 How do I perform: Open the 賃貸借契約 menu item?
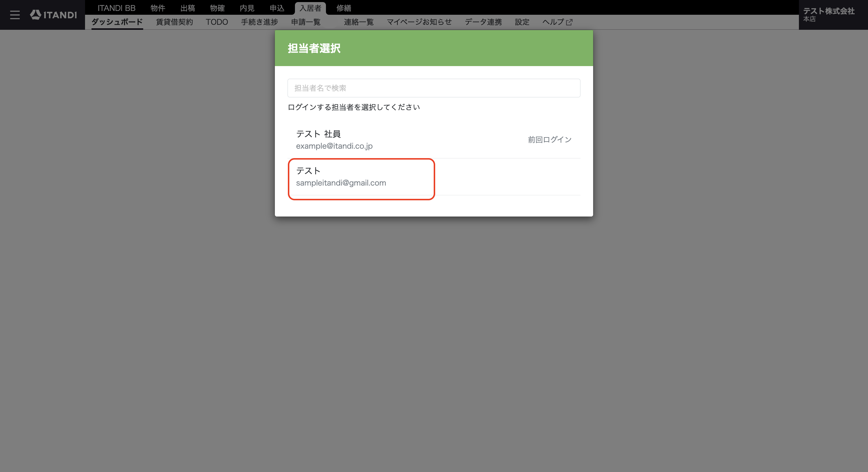[174, 22]
